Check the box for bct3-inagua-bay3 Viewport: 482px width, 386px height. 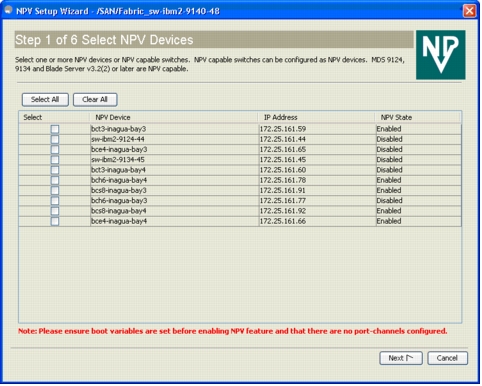pyautogui.click(x=55, y=129)
